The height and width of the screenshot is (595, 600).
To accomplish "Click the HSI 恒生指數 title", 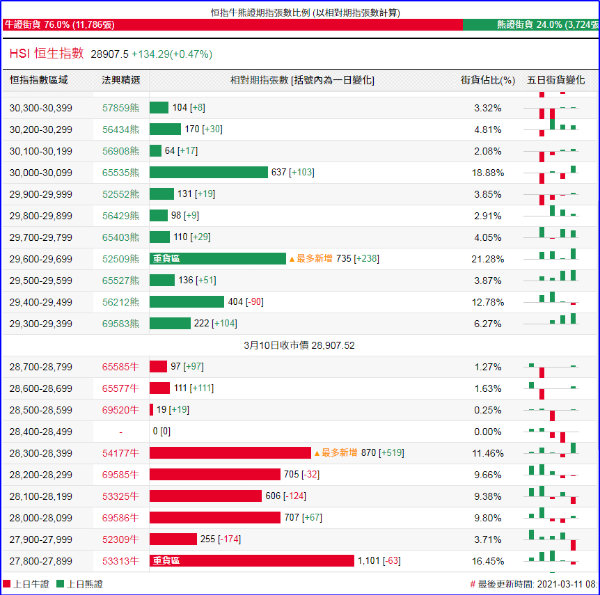I will click(x=46, y=53).
